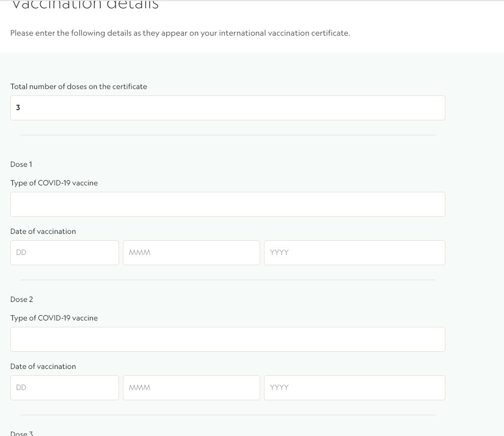Click Dose 1 year YYYY field
Image resolution: width=504 pixels, height=436 pixels.
click(354, 252)
